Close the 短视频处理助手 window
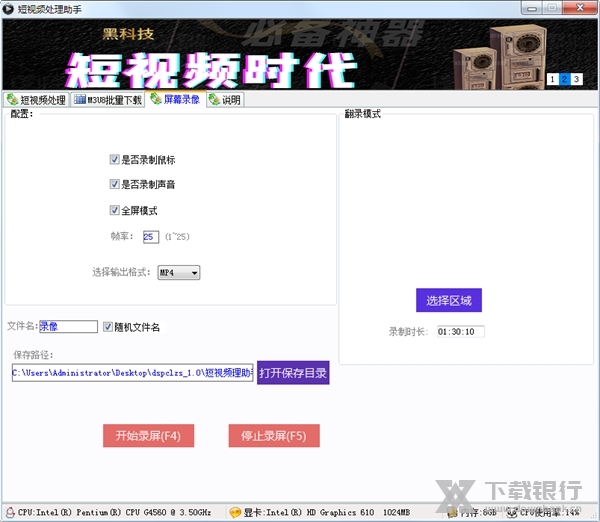 pos(580,8)
